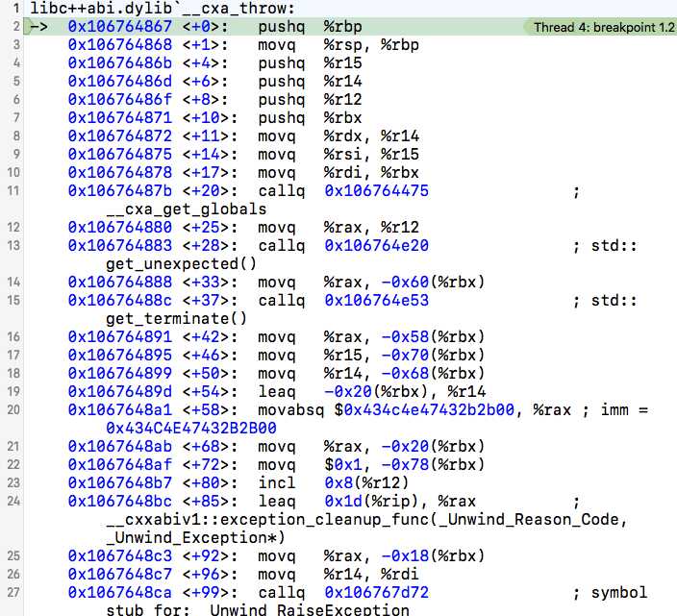Click call target 0x106764e20 on line 13
This screenshot has width=677, height=616.
[x=377, y=245]
